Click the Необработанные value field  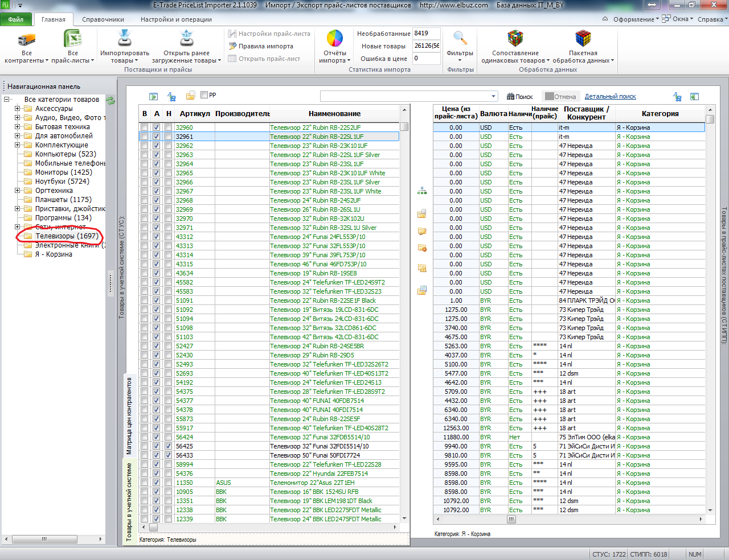426,33
